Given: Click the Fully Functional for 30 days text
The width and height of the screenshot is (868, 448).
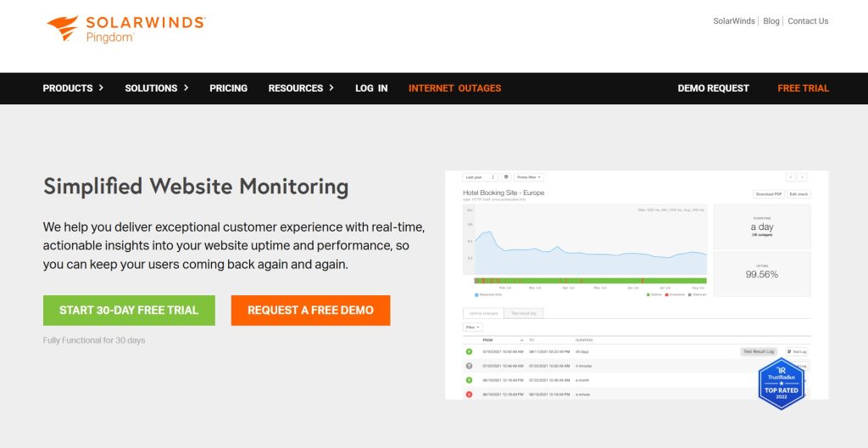Looking at the screenshot, I should click(94, 340).
